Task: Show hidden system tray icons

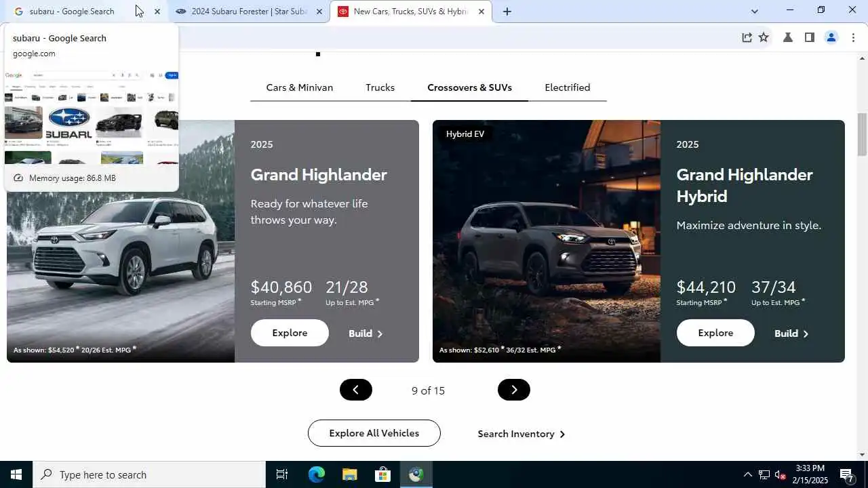Action: click(x=747, y=474)
